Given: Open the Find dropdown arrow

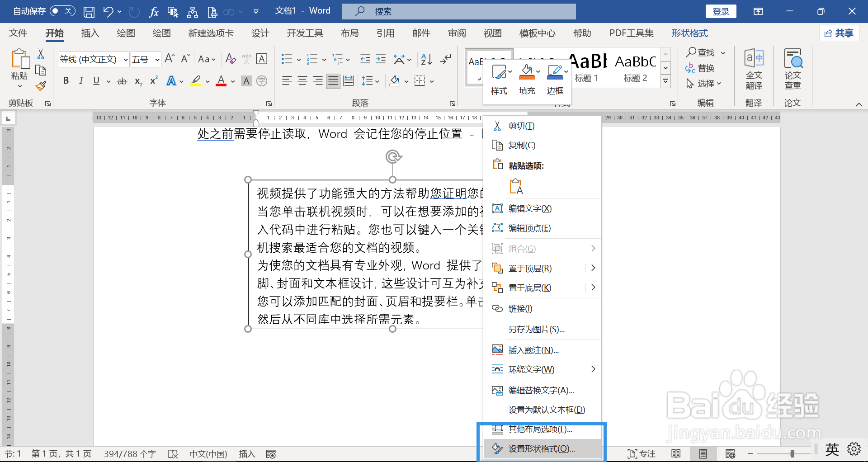Looking at the screenshot, I should [x=723, y=53].
